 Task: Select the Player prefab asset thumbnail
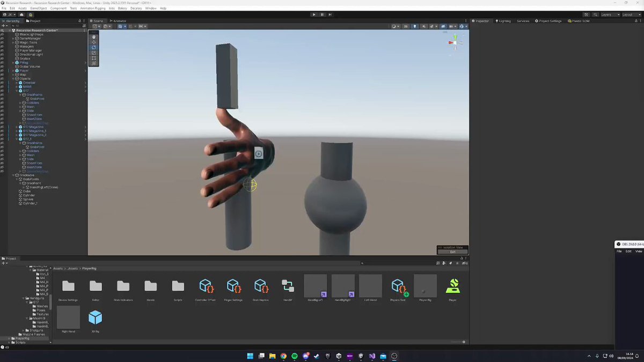pos(452,286)
